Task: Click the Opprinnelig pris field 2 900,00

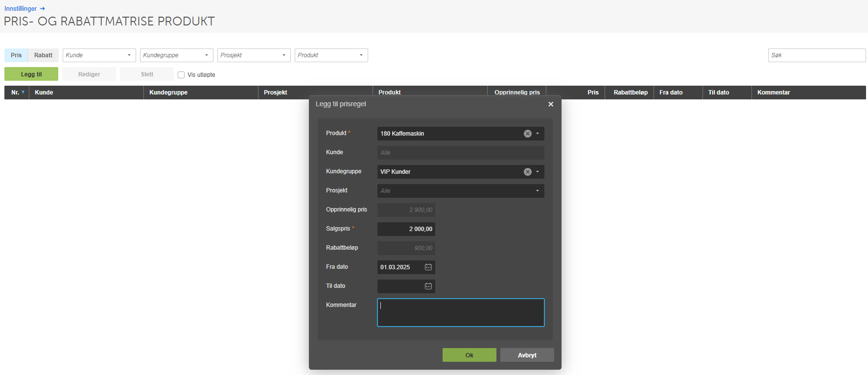Action: point(406,210)
